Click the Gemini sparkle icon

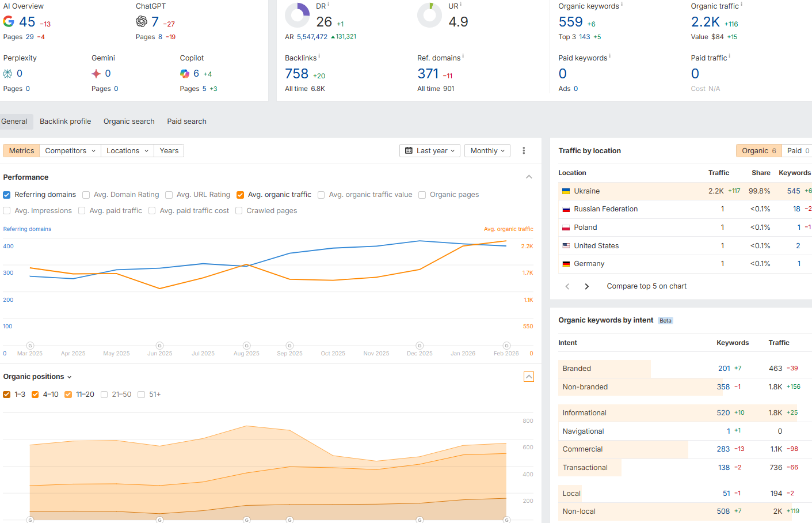pyautogui.click(x=96, y=74)
